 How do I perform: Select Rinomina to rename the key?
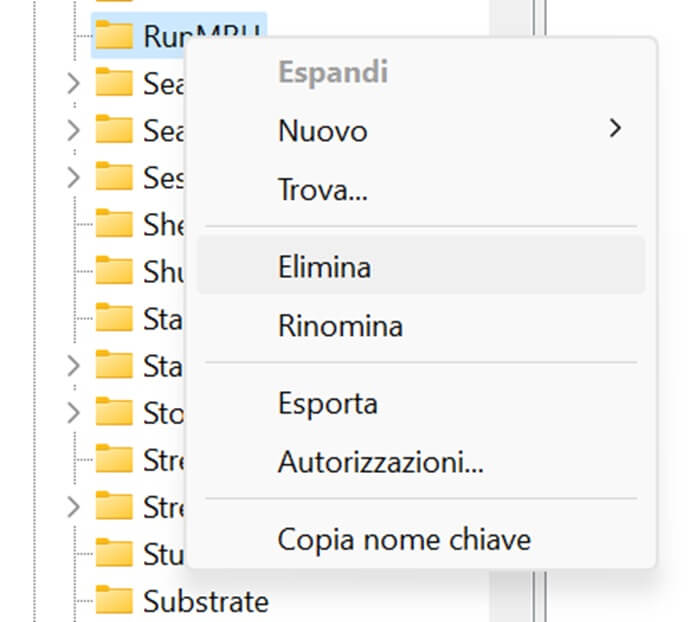pos(421,325)
